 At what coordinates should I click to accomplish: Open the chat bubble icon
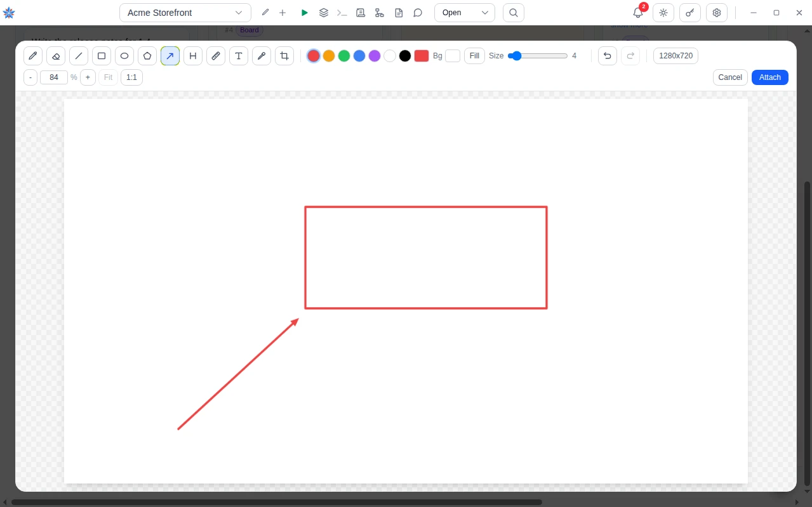tap(418, 13)
